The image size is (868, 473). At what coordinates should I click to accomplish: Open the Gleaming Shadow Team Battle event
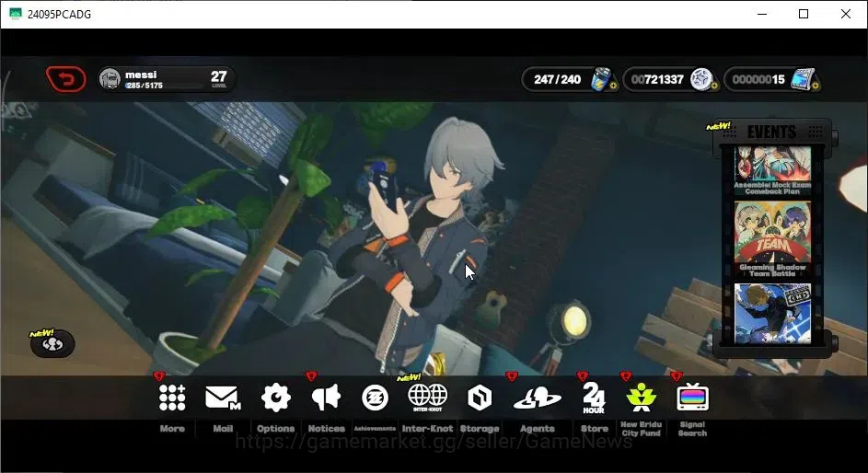[x=772, y=239]
